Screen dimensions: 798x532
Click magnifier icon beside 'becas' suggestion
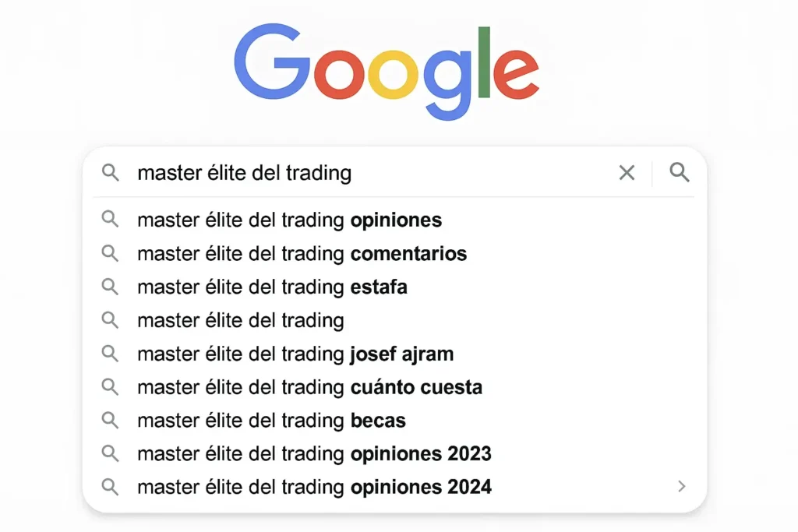[111, 421]
